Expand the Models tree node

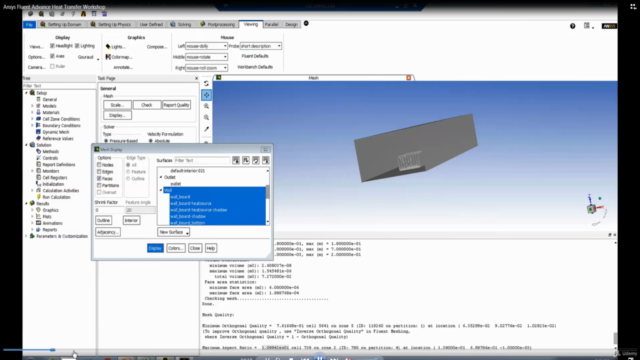point(33,106)
